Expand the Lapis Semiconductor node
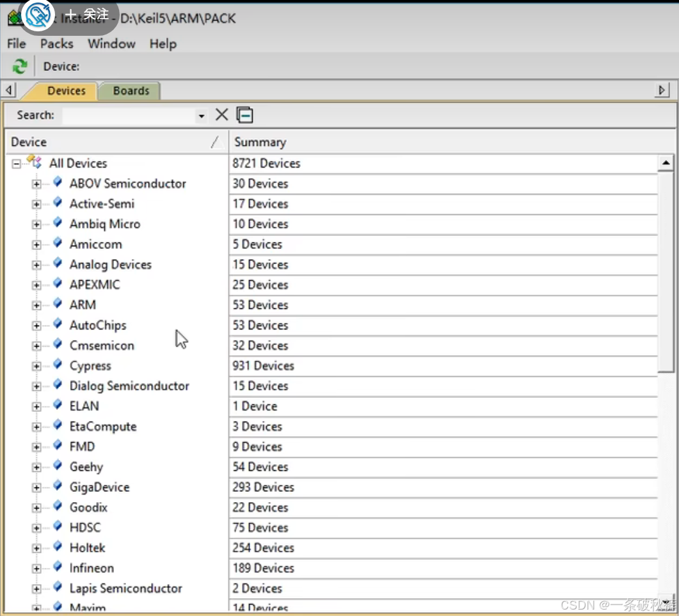Viewport: 679px width, 616px height. 36,589
